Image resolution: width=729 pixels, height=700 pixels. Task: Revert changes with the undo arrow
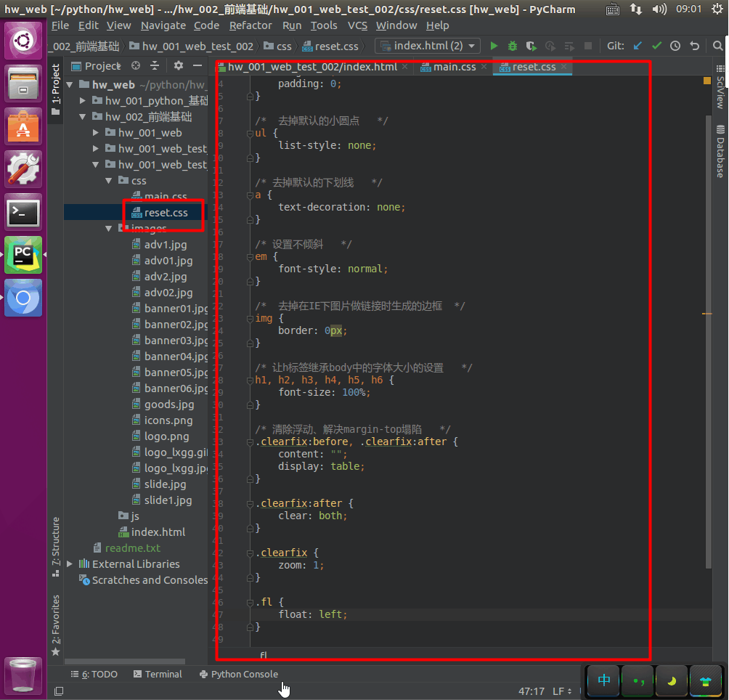[x=694, y=46]
